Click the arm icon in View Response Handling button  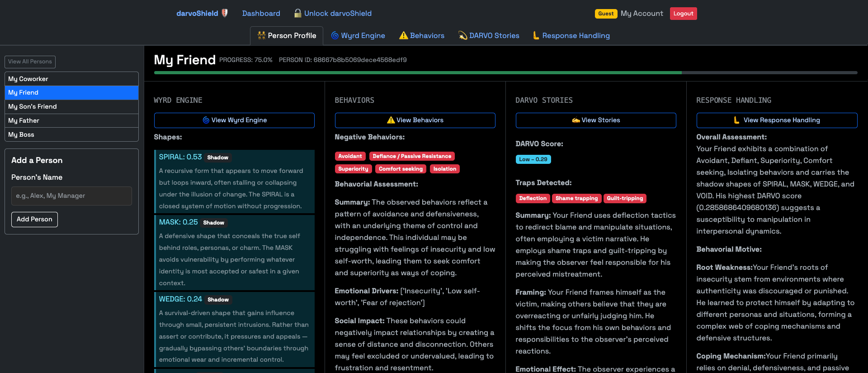[737, 120]
